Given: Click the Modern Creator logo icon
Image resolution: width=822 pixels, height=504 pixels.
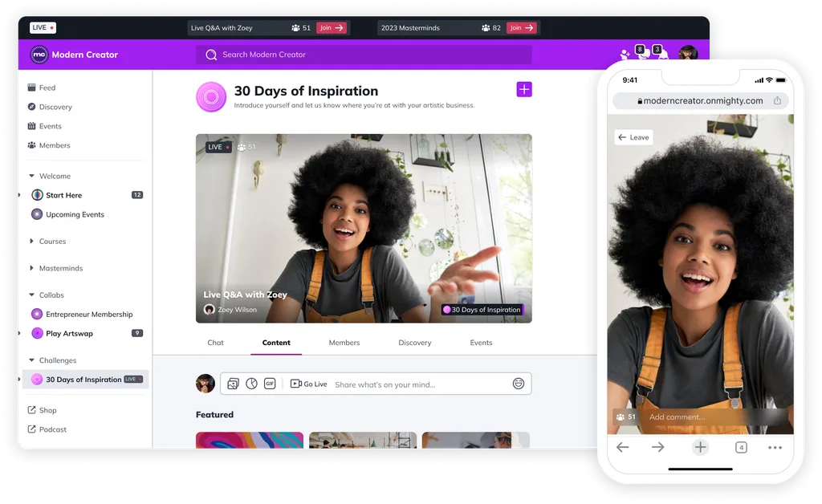Looking at the screenshot, I should click(x=39, y=55).
